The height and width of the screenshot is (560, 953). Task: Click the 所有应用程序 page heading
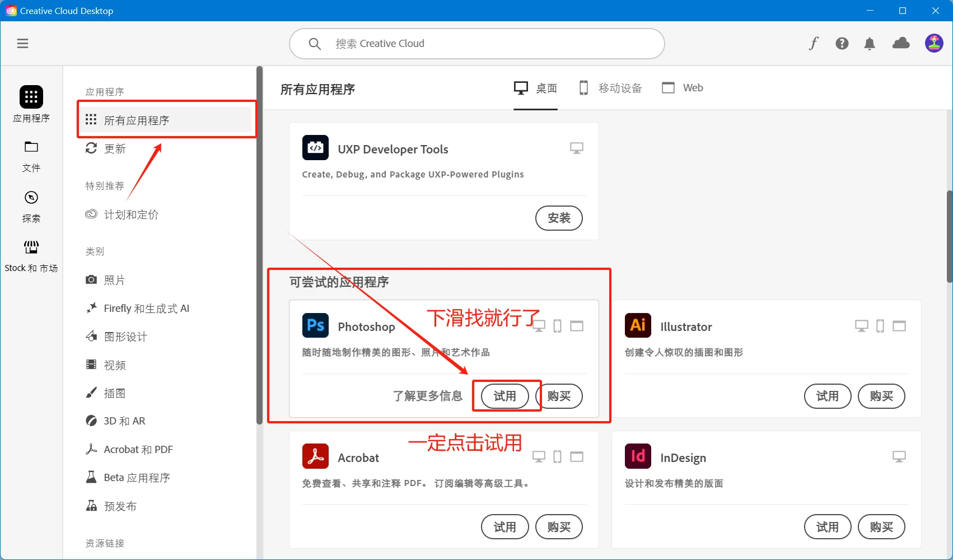pyautogui.click(x=317, y=89)
